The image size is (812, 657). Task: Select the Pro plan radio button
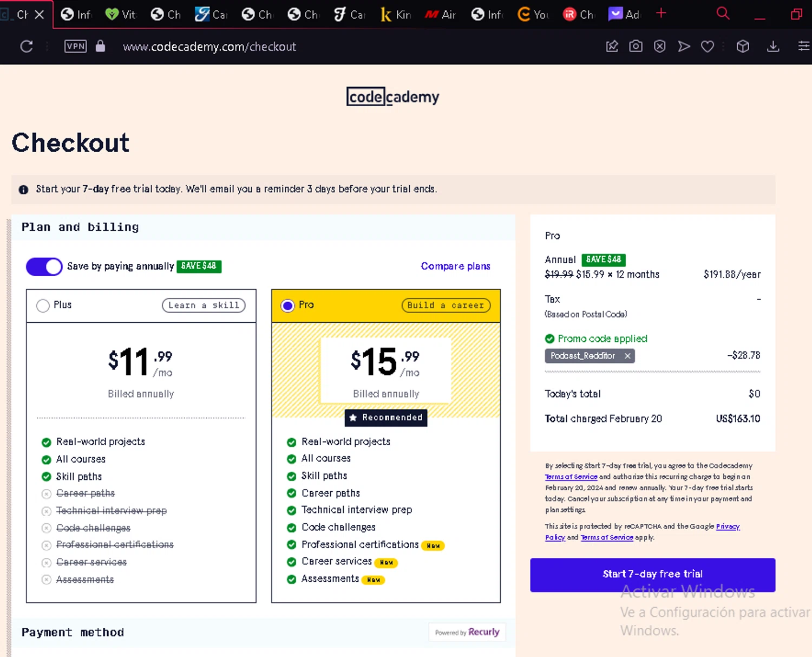tap(288, 305)
